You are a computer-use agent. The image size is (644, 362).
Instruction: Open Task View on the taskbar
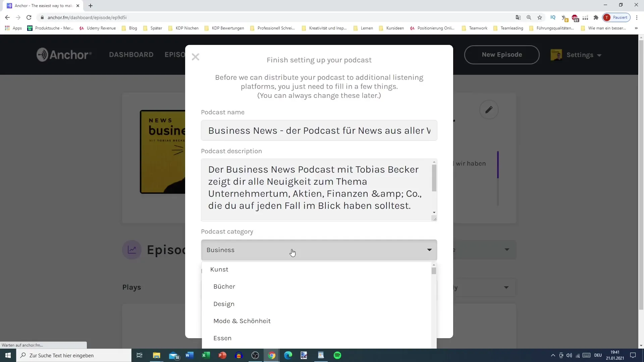[140, 355]
